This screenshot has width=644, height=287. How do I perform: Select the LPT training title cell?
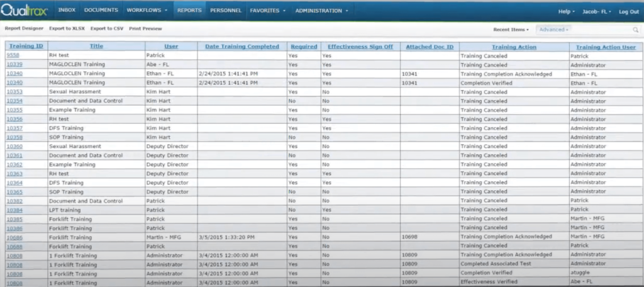[x=96, y=210]
